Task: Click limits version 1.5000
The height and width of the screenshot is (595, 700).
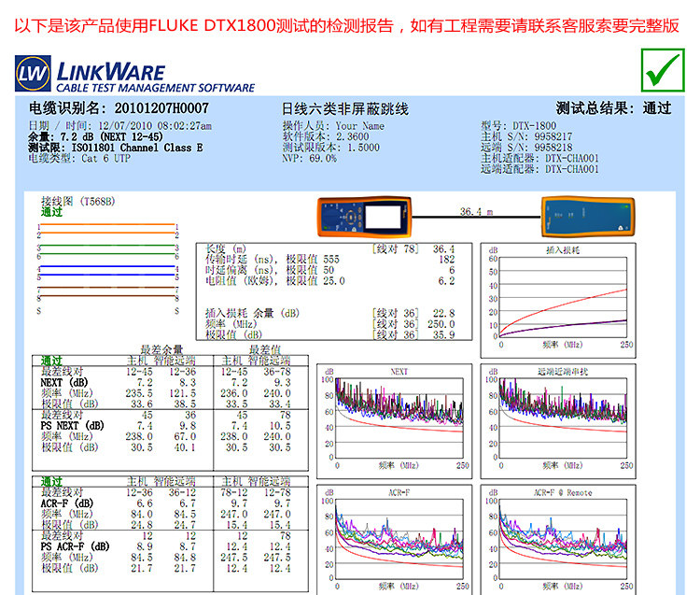Action: (363, 148)
